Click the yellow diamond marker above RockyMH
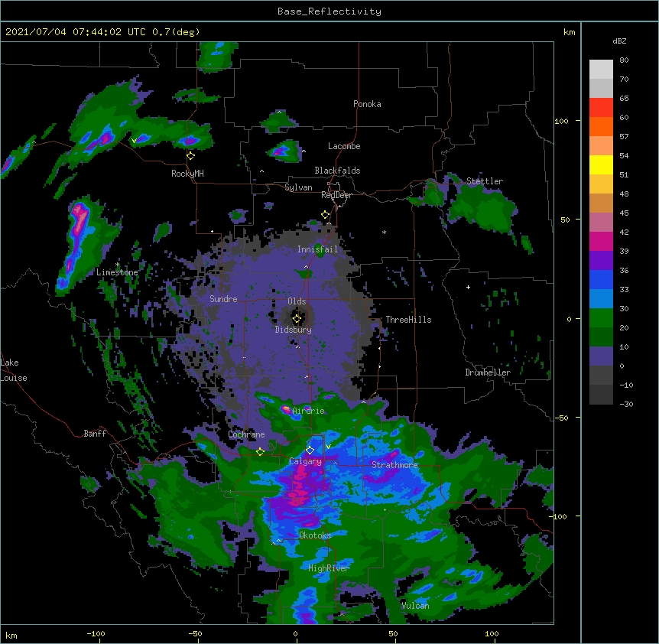This screenshot has width=659, height=644. [x=191, y=156]
